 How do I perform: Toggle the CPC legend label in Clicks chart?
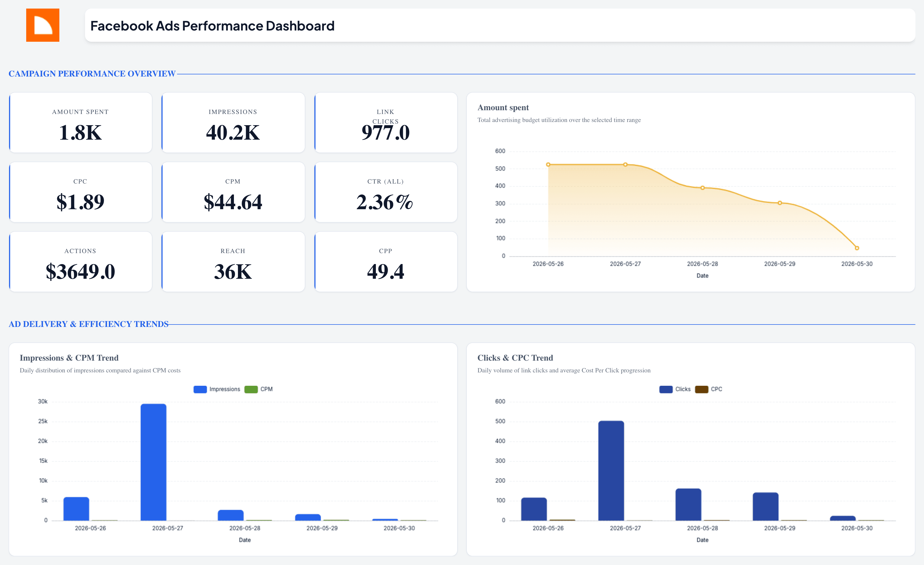click(717, 390)
